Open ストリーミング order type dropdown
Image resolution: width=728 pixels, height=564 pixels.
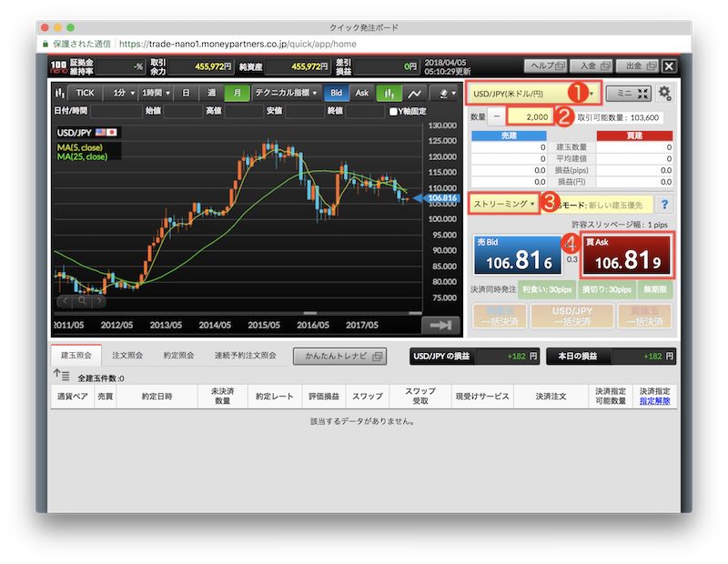tap(504, 204)
